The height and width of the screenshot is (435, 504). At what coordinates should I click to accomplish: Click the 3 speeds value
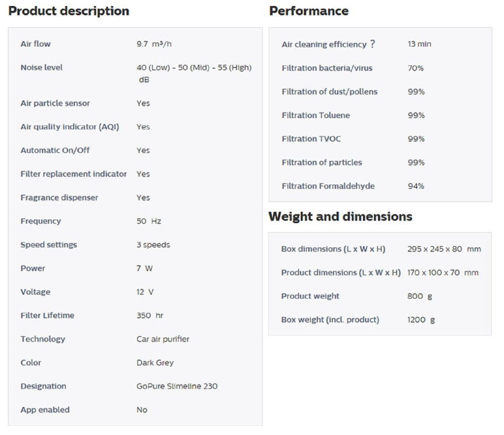(x=153, y=245)
